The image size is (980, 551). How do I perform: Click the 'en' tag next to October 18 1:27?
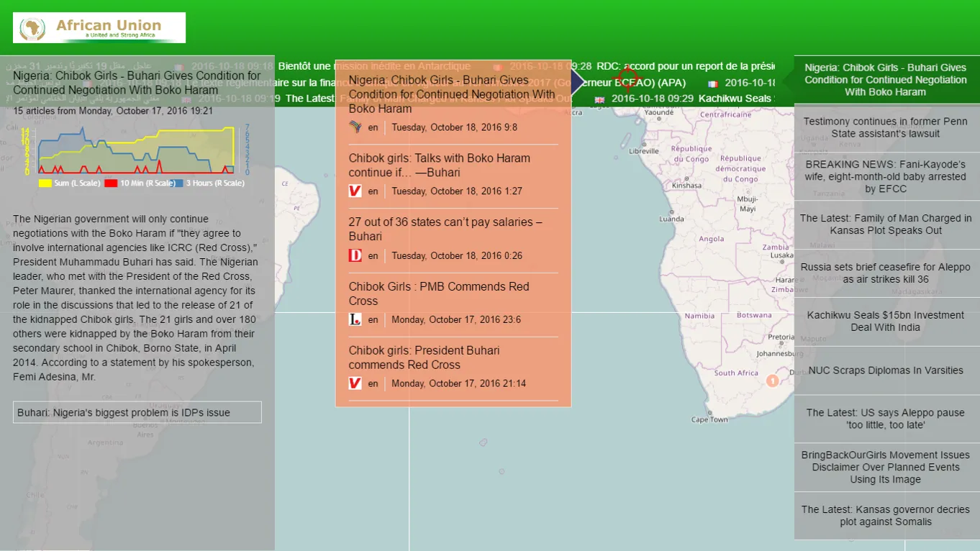pyautogui.click(x=373, y=191)
